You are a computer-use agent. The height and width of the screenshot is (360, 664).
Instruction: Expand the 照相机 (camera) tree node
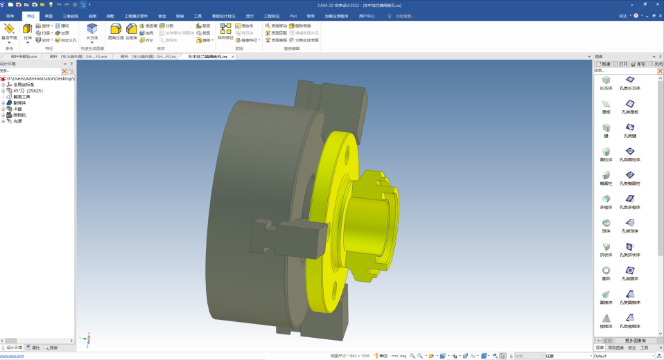(x=3, y=115)
